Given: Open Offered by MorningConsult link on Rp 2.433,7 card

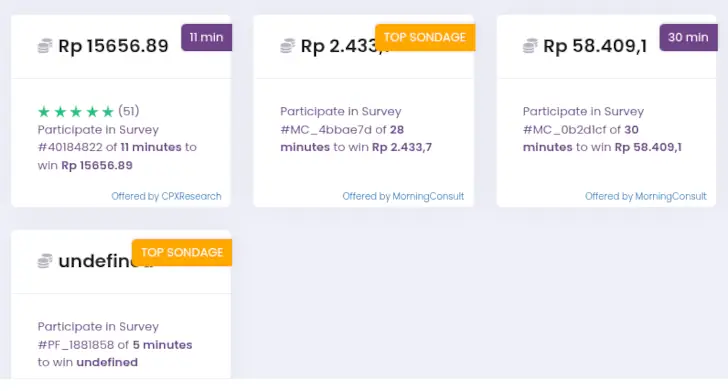Looking at the screenshot, I should [403, 196].
